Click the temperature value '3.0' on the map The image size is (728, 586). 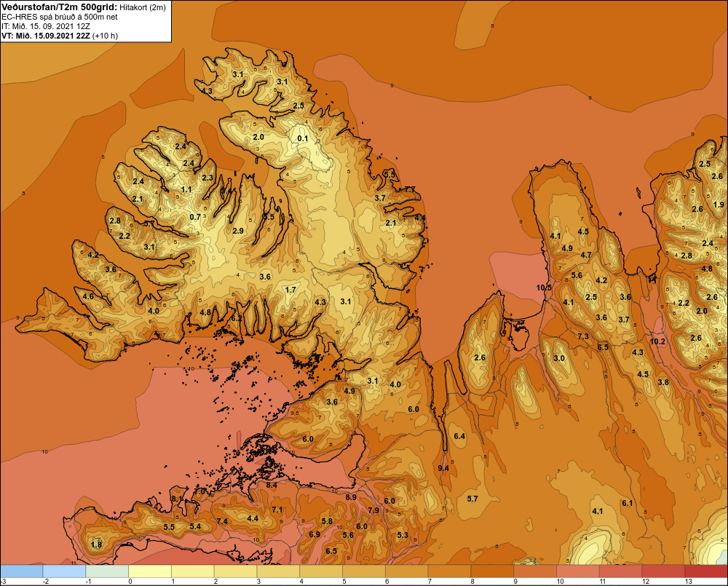pyautogui.click(x=559, y=358)
